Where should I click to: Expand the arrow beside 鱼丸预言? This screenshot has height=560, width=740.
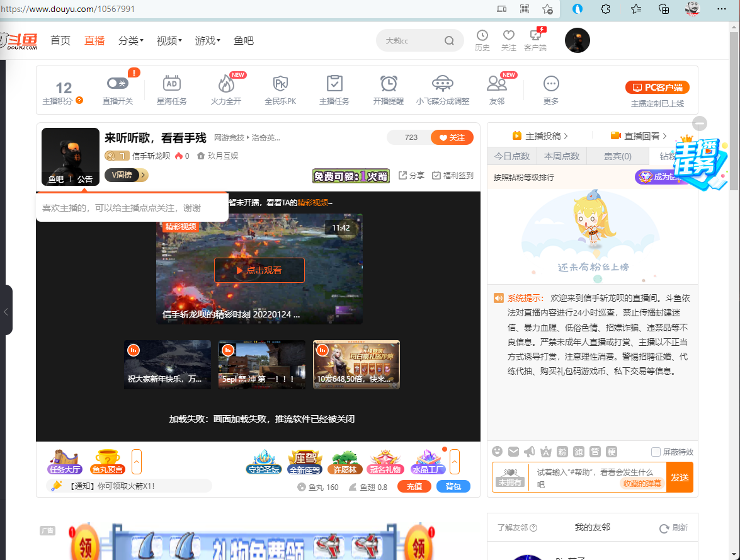pos(137,461)
